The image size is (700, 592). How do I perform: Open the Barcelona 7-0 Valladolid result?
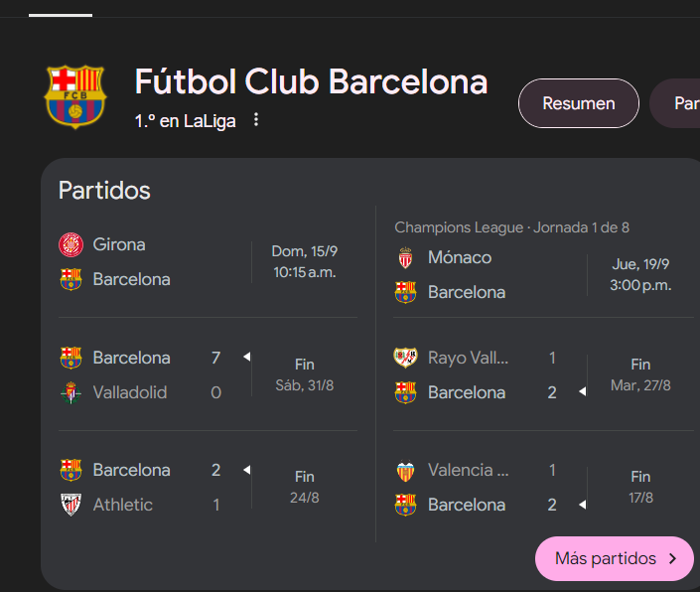click(207, 374)
